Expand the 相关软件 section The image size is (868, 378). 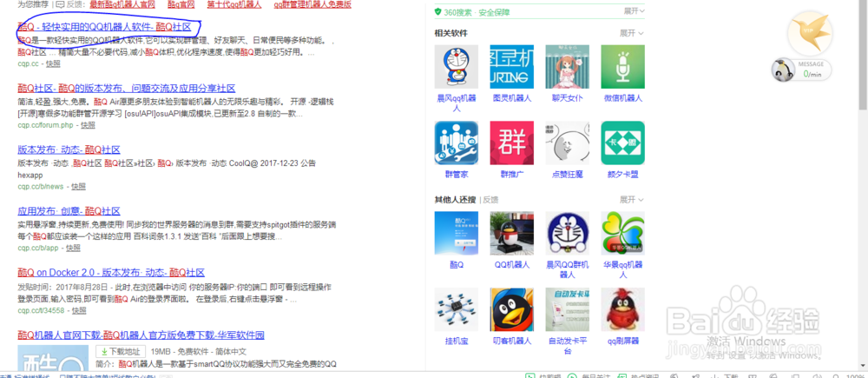(632, 33)
